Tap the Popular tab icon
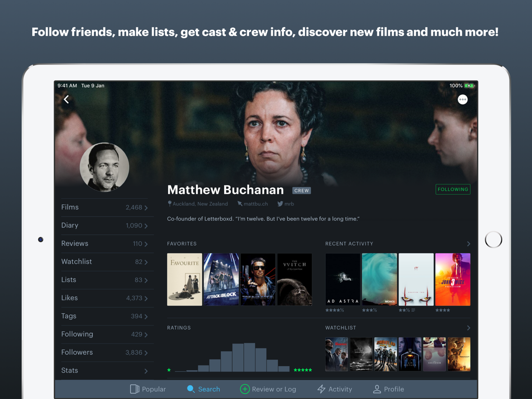The image size is (532, 399). tap(134, 389)
